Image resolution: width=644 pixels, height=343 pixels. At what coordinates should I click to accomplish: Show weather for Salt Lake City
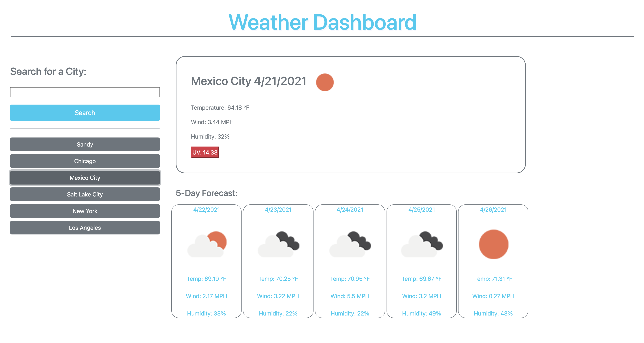[85, 194]
